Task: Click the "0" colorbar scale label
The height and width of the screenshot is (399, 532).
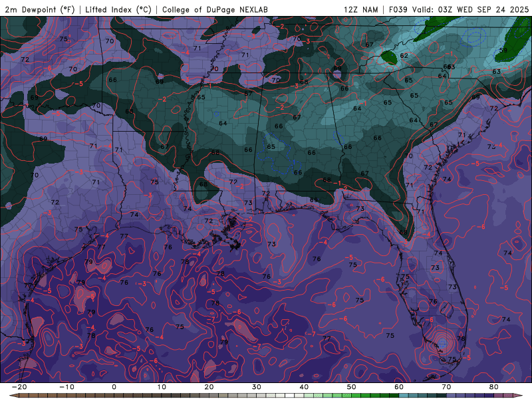Action: (114, 387)
